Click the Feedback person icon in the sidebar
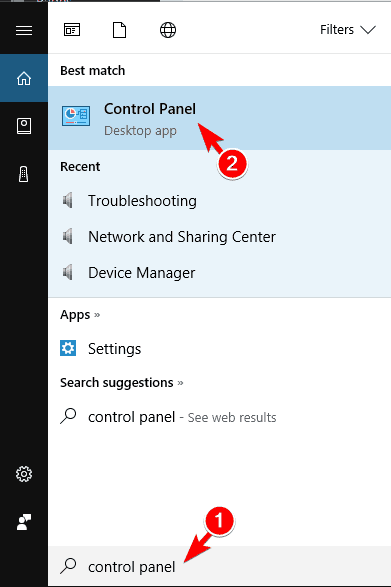Screen dimensions: 391x587 [x=24, y=522]
